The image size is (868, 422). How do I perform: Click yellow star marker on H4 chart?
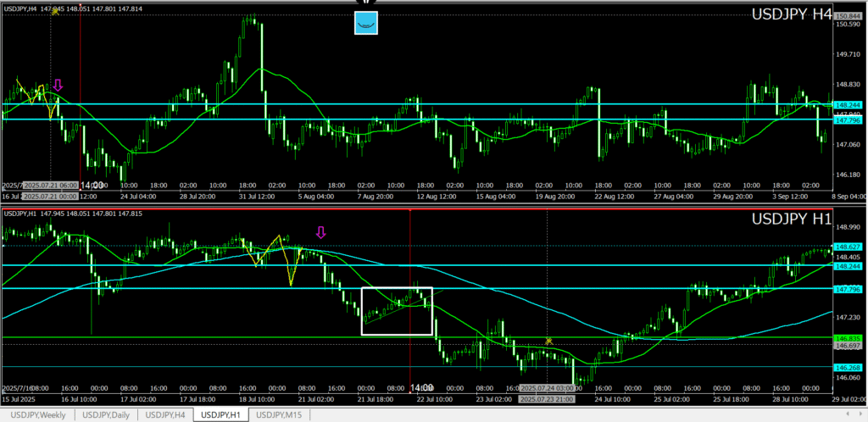(x=55, y=10)
